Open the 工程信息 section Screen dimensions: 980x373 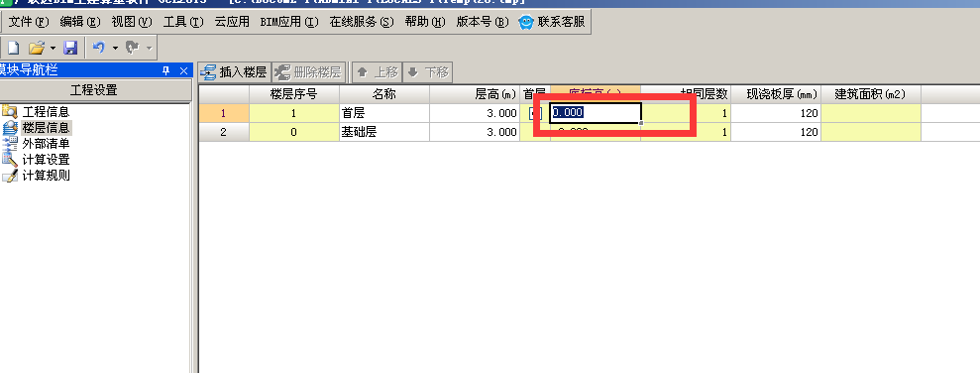(x=37, y=112)
